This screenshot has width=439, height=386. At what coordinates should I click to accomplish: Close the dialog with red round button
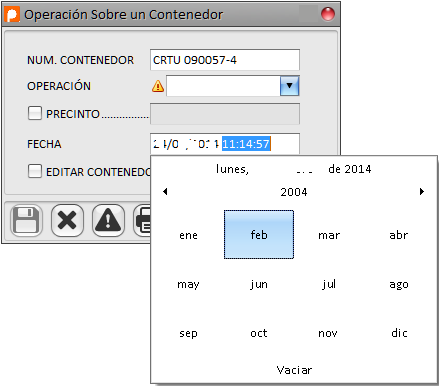(328, 14)
